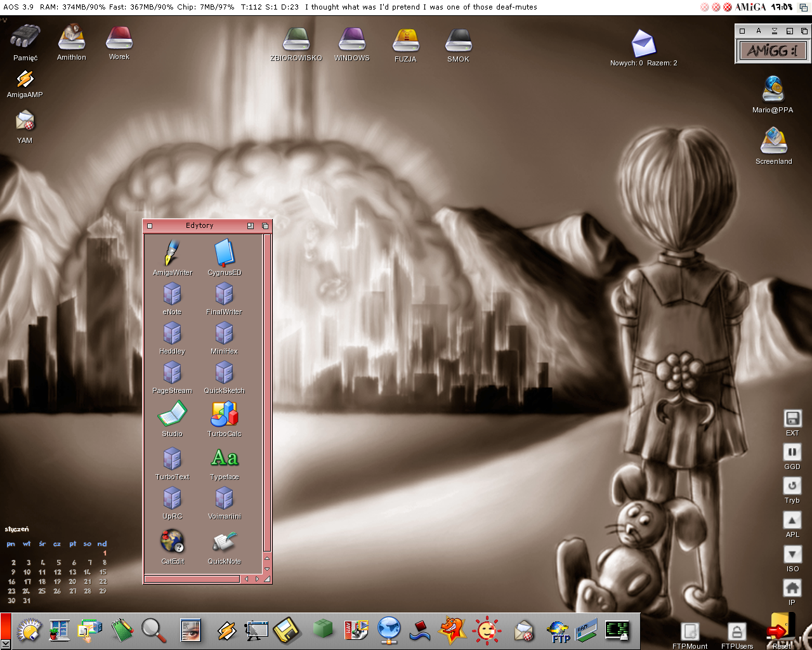Click the GGD pause button
Viewport: 812px width, 650px height.
pyautogui.click(x=792, y=452)
